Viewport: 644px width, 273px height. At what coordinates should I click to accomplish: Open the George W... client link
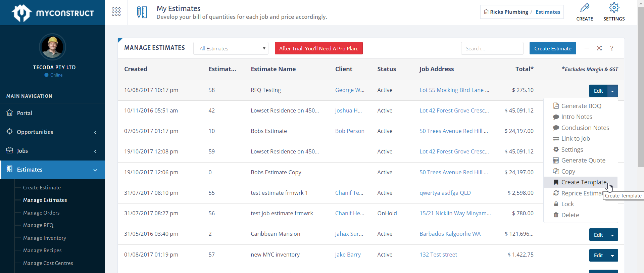tap(350, 90)
